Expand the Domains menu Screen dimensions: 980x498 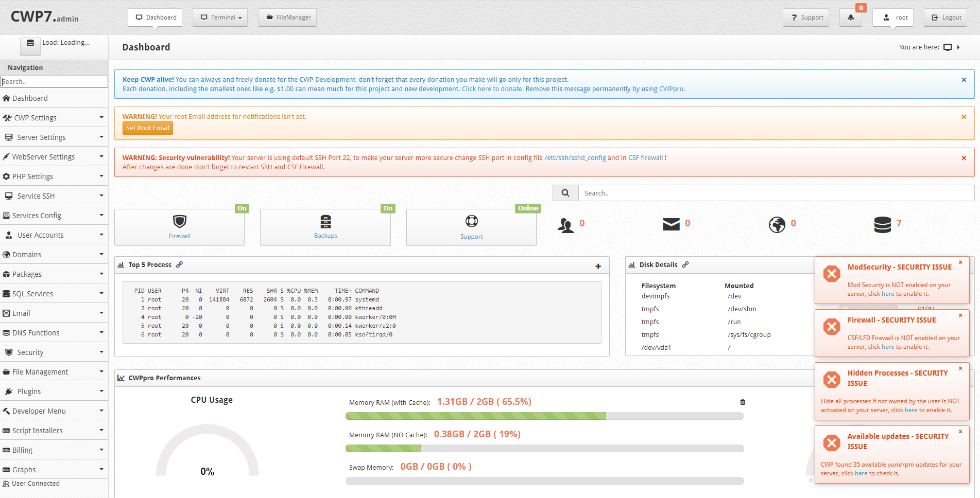coord(54,255)
